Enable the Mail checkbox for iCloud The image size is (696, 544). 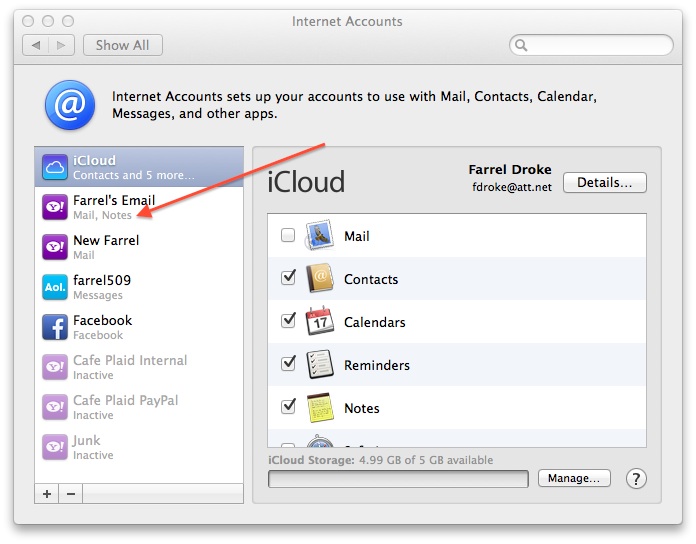click(x=288, y=235)
